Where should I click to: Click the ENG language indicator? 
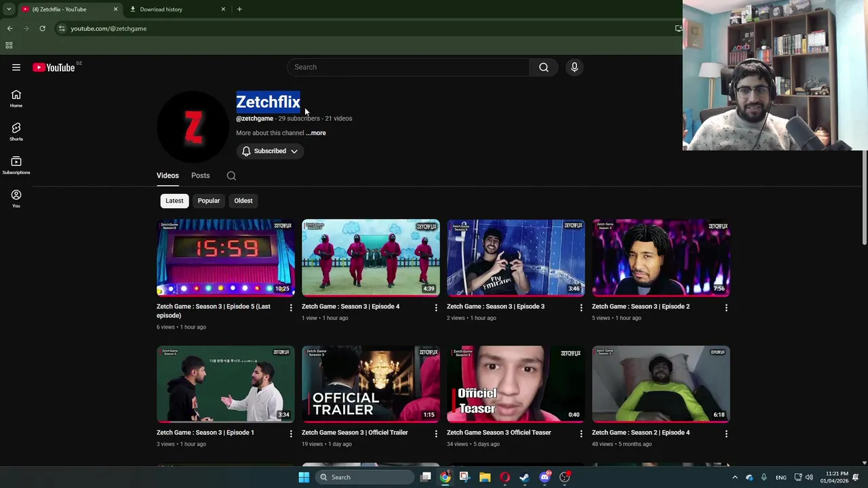click(781, 477)
